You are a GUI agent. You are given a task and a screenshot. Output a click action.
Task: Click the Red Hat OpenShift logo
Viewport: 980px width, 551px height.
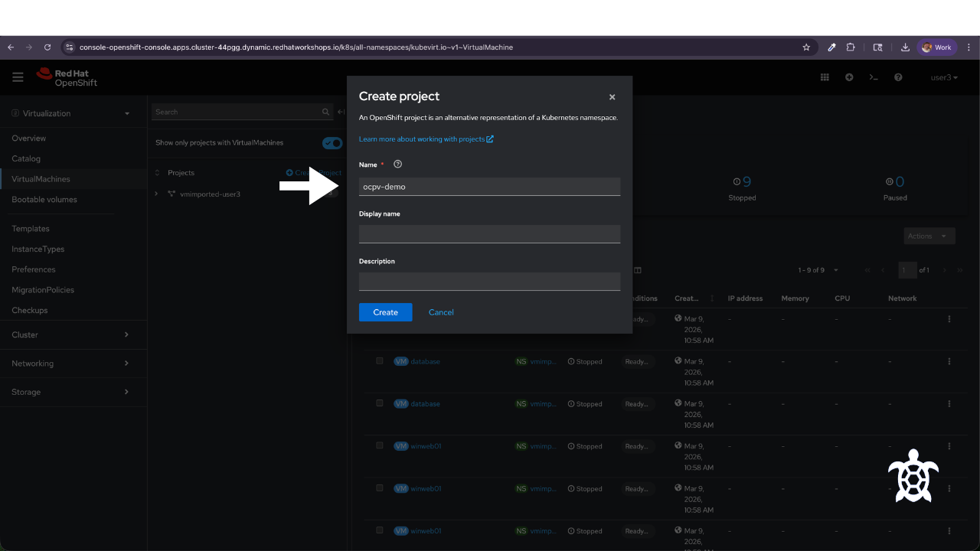67,77
